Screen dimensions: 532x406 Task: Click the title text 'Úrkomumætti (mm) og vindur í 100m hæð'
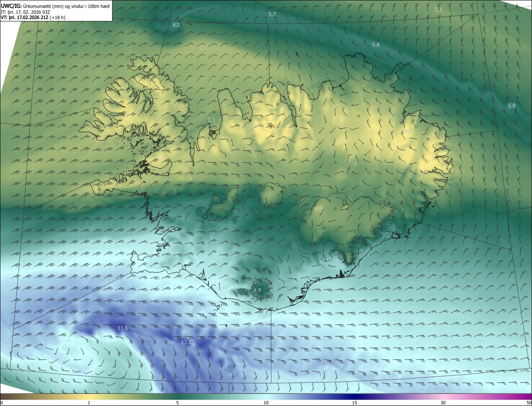(x=66, y=6)
